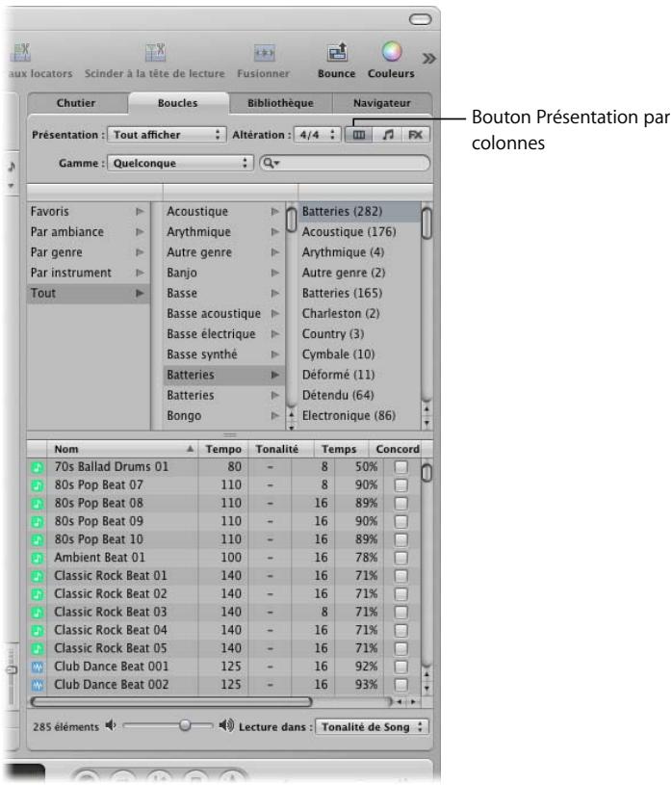Screen dimensions: 672x785
Task: Sort by Nom column header
Action: pyautogui.click(x=122, y=449)
